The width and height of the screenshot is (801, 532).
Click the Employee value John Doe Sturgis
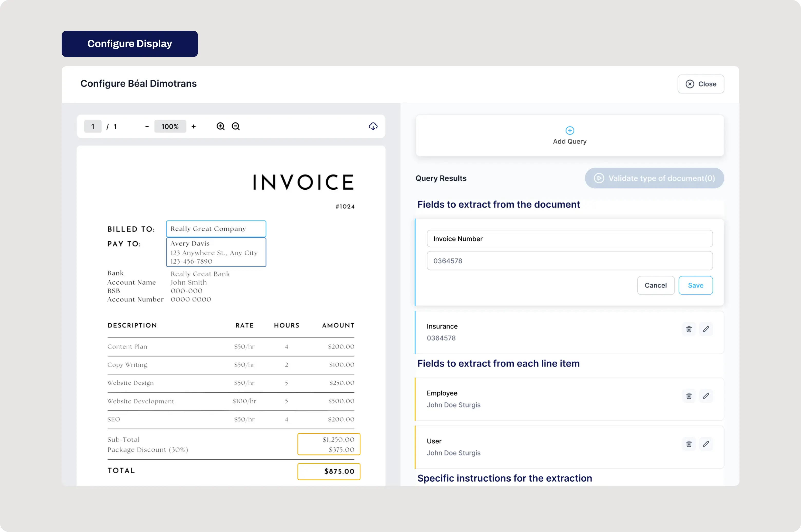(x=453, y=405)
